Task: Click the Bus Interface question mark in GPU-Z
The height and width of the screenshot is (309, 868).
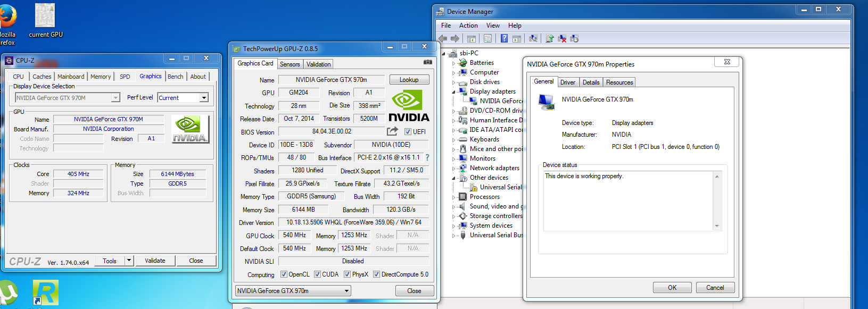Action: click(427, 157)
